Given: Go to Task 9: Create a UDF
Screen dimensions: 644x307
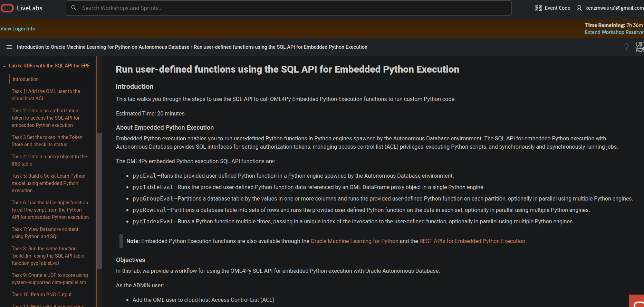Looking at the screenshot, I should tap(50, 279).
